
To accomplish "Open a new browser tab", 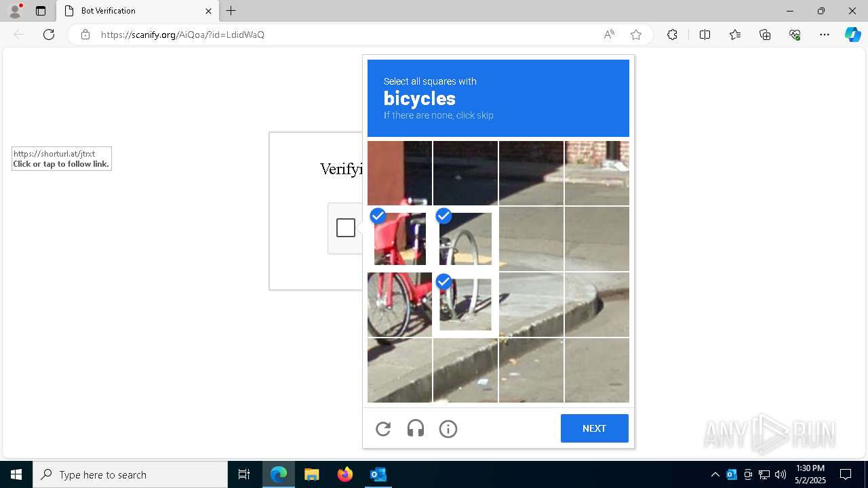I will coord(231,11).
